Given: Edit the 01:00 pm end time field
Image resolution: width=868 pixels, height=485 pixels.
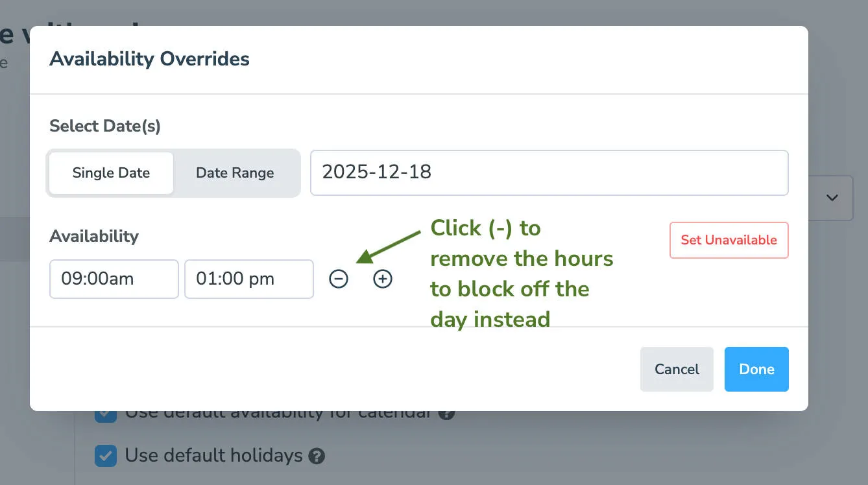Looking at the screenshot, I should pos(248,279).
